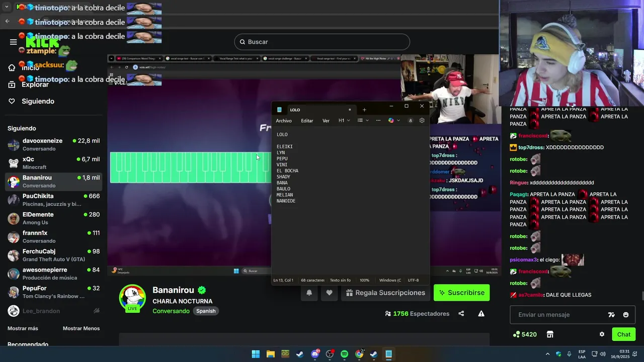
Task: Open Google Chrome from the taskbar
Action: (x=359, y=354)
